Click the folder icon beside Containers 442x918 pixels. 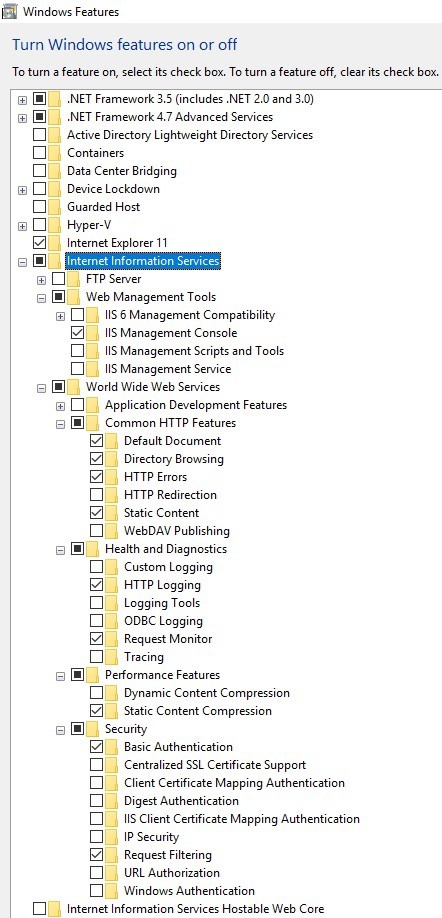coord(54,153)
